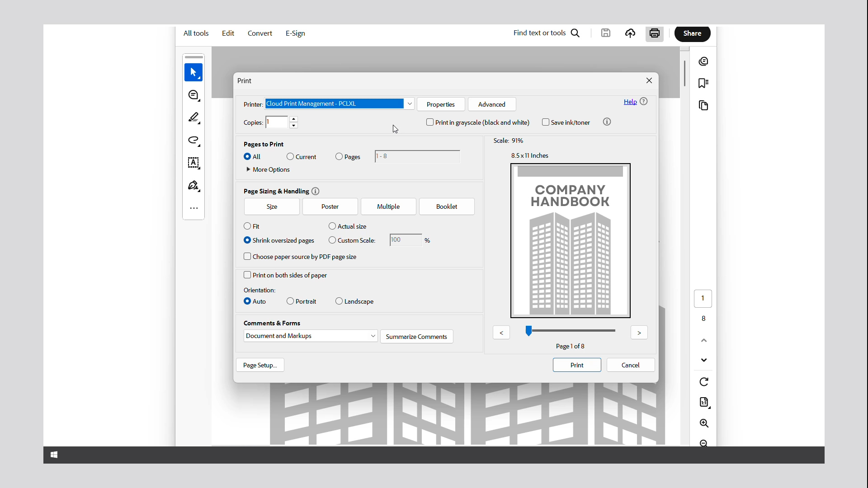868x488 pixels.
Task: Open the Printer selection dropdown
Action: pyautogui.click(x=409, y=104)
